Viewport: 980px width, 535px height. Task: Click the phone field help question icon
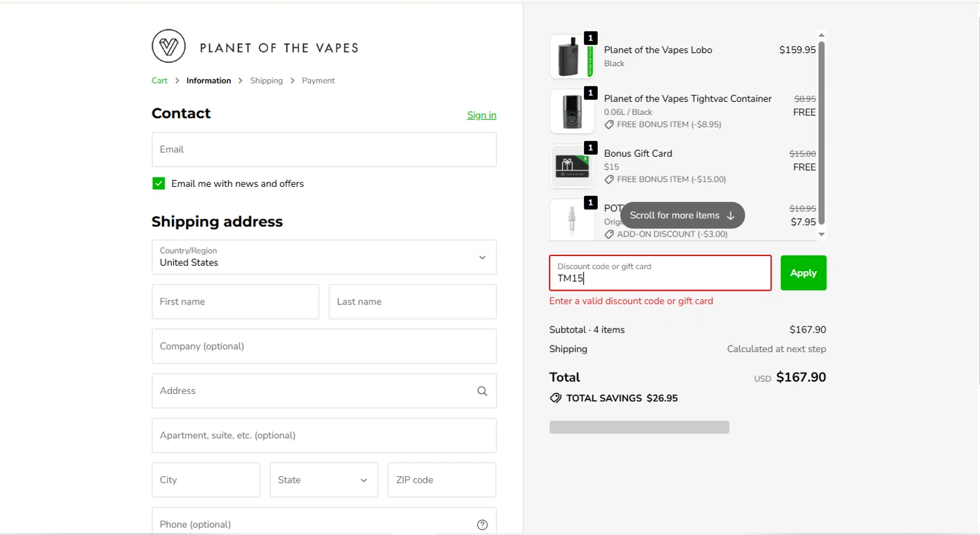tap(482, 525)
